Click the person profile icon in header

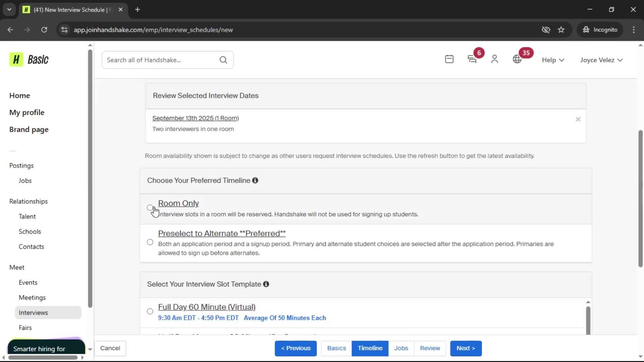pos(494,59)
